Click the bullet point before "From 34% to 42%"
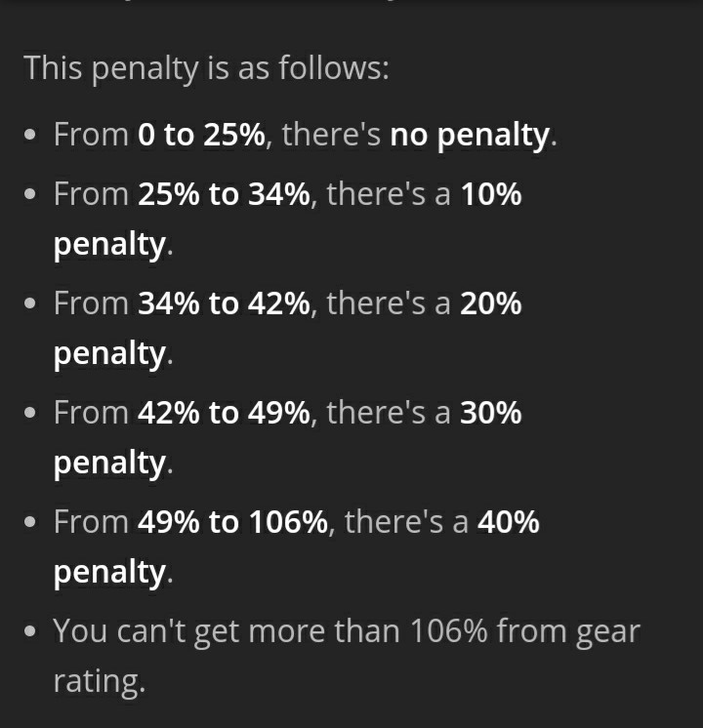The height and width of the screenshot is (728, 703). pyautogui.click(x=33, y=306)
